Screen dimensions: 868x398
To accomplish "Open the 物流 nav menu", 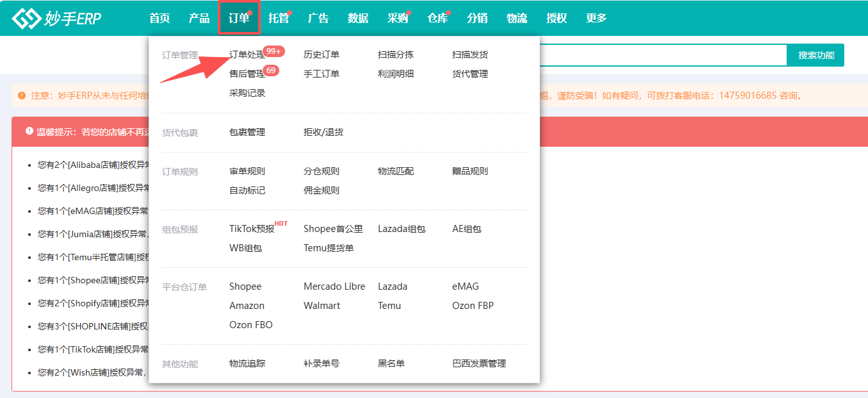I will [x=517, y=18].
